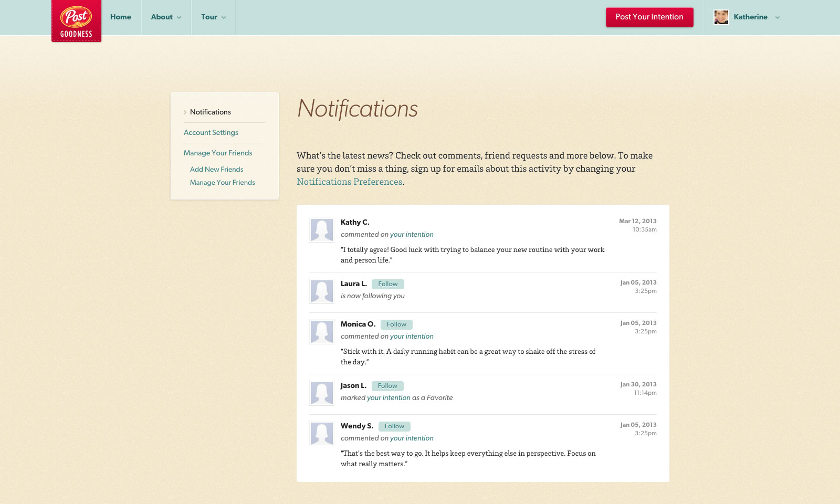The width and height of the screenshot is (840, 504).
Task: Click 'is now following you' text
Action: click(373, 296)
